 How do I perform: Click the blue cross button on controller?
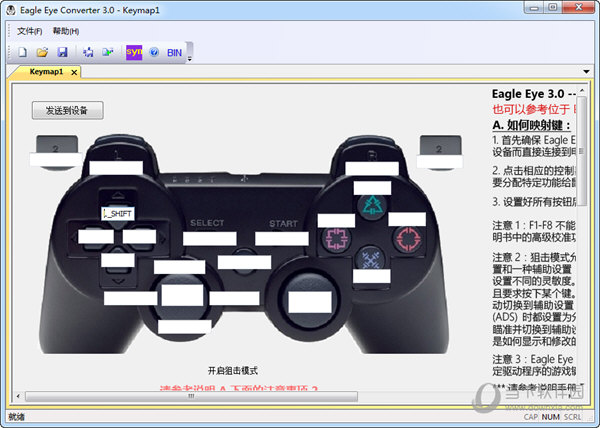click(370, 258)
